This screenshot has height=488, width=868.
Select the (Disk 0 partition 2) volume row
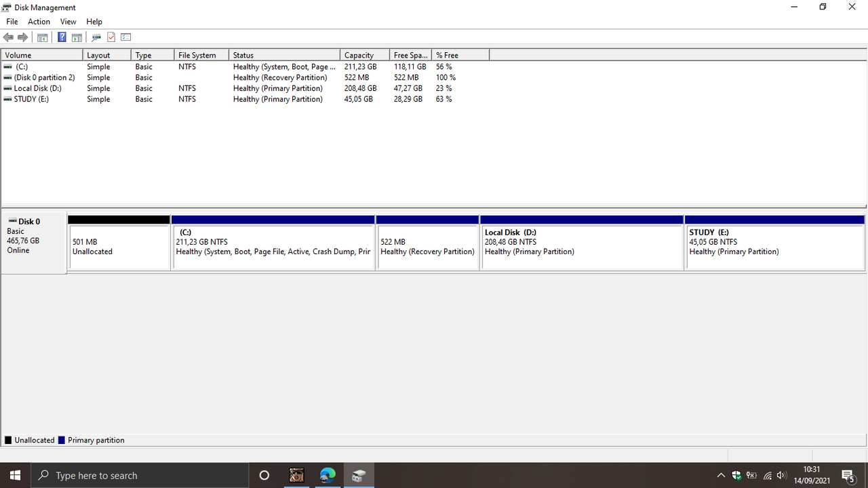point(245,77)
